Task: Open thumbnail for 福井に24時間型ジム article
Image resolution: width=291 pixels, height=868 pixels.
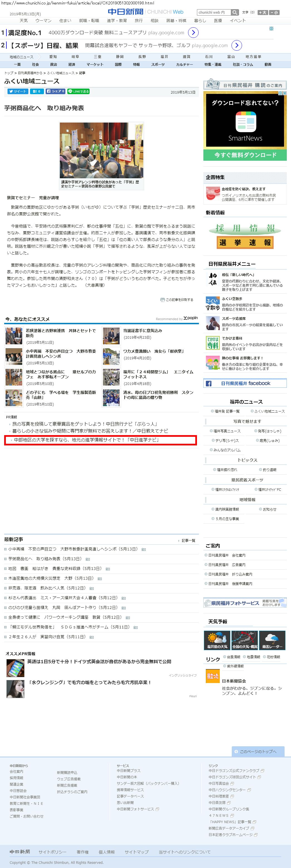Action: click(x=111, y=377)
